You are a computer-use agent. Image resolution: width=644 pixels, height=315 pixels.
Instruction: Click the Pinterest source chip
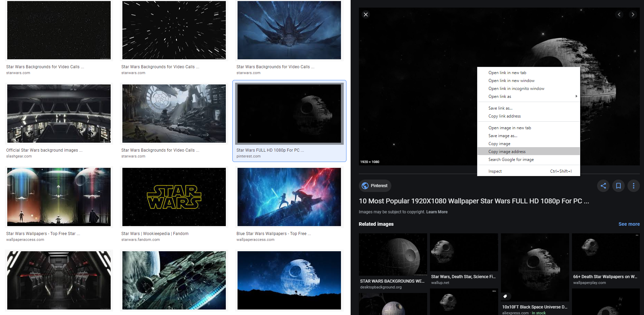pos(375,186)
